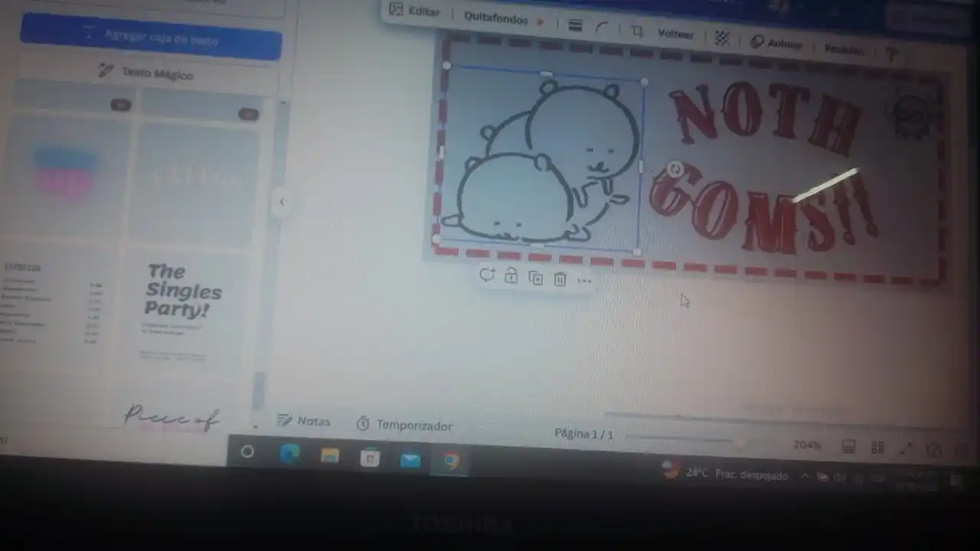Image resolution: width=980 pixels, height=551 pixels.
Task: Click the rotate handle beside the red text
Action: [x=675, y=170]
